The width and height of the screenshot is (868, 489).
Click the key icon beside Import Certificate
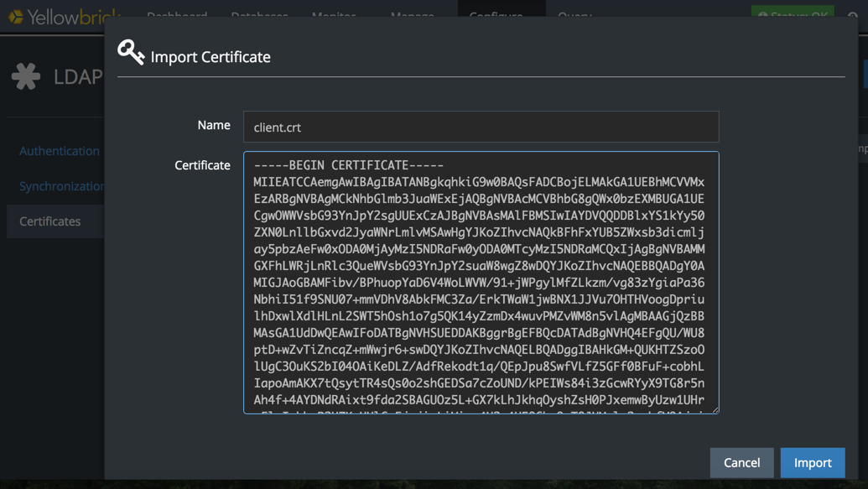point(131,52)
